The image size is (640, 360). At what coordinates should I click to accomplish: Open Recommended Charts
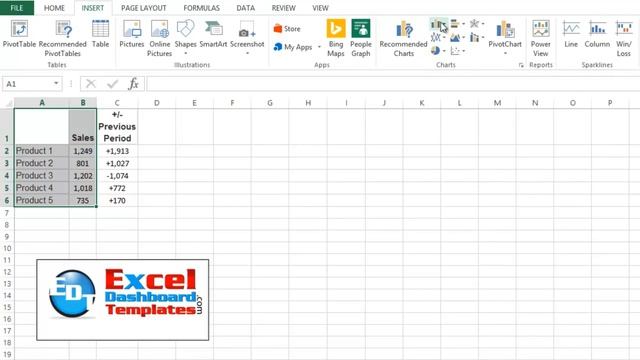(x=403, y=39)
